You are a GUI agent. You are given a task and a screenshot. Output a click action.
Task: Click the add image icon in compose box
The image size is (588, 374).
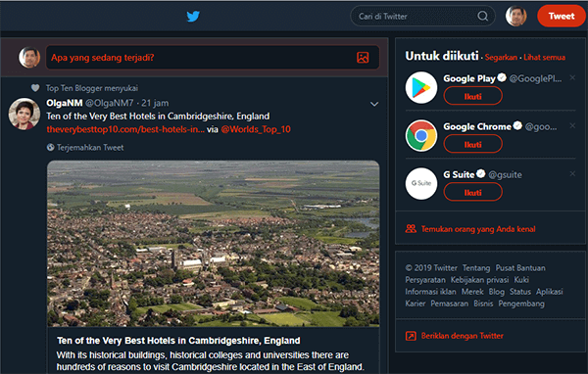[x=363, y=58]
